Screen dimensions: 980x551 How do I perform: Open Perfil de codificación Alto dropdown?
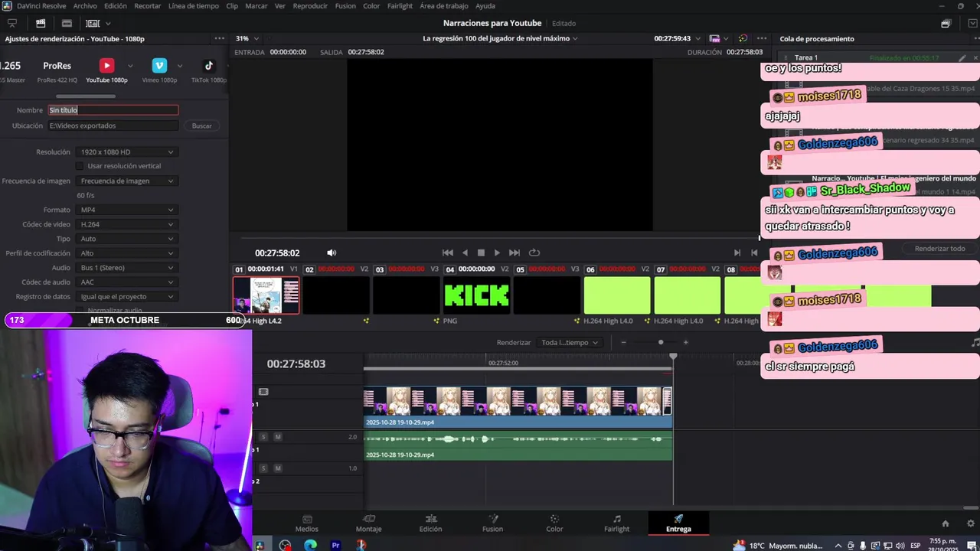(x=127, y=253)
